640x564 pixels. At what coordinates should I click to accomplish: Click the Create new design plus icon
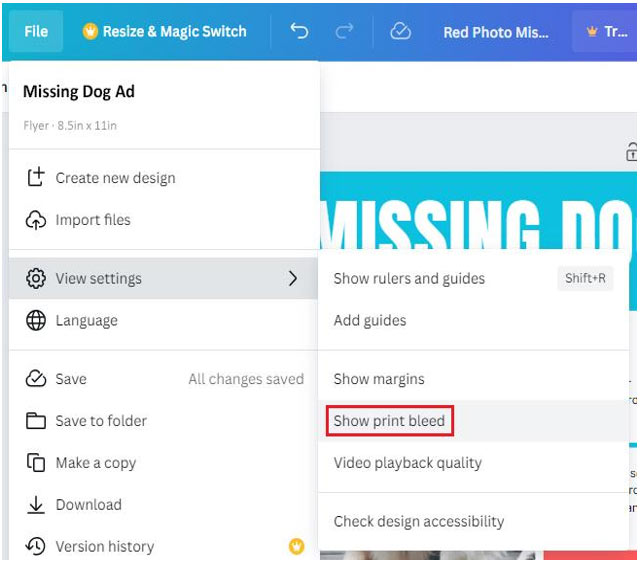(36, 178)
